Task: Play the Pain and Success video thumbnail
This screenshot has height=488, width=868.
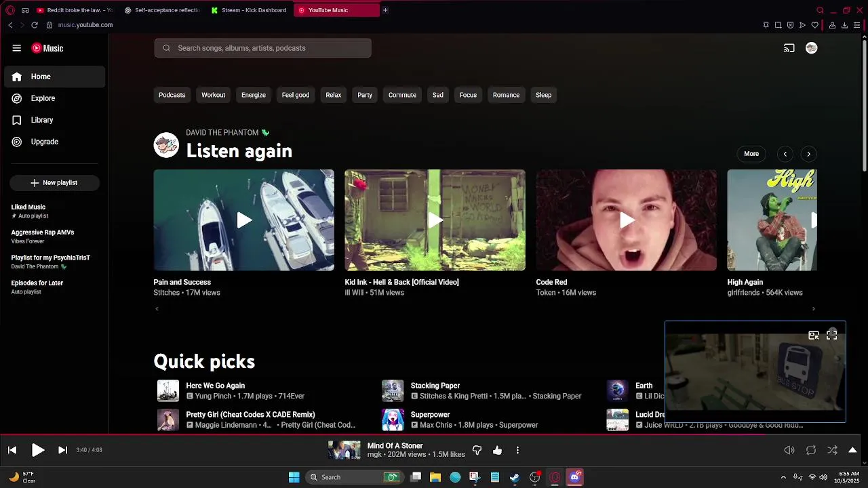Action: tap(243, 220)
